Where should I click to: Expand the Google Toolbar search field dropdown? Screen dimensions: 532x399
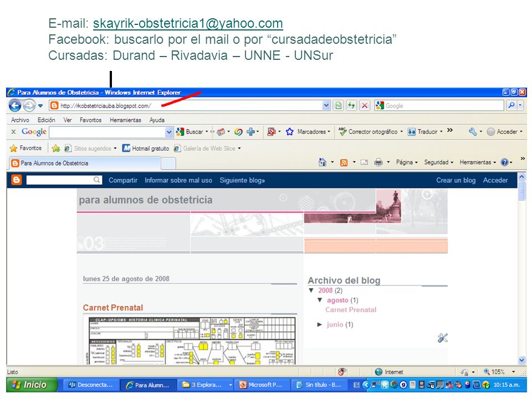pos(169,132)
